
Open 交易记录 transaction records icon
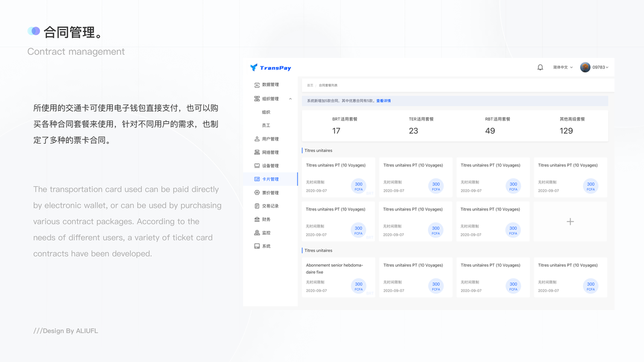point(257,206)
